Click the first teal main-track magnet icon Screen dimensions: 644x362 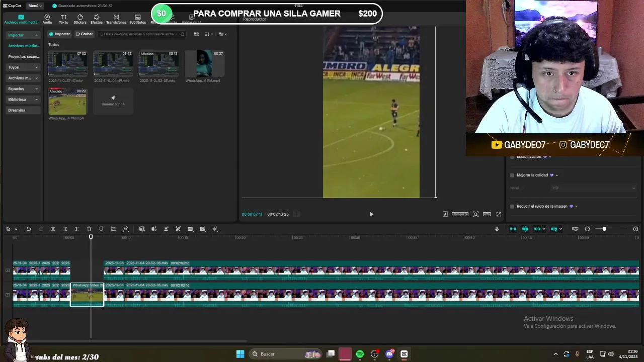tap(513, 229)
